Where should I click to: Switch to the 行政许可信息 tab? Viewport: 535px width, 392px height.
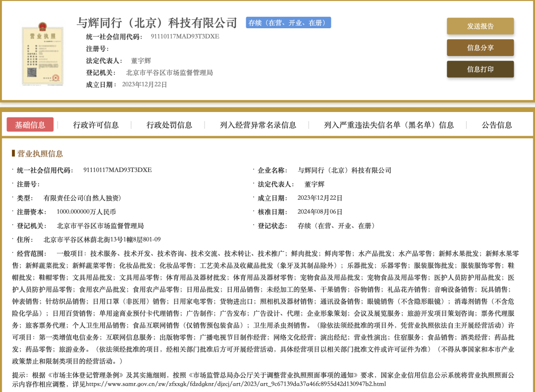[96, 125]
